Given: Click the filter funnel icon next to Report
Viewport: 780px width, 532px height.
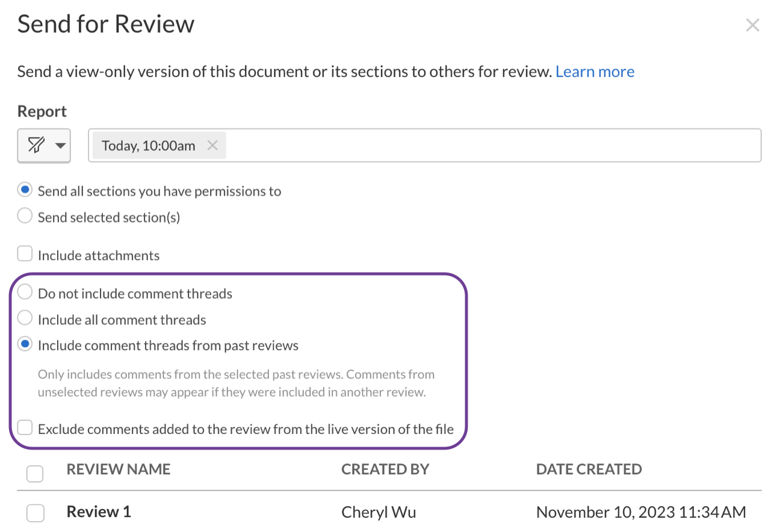Looking at the screenshot, I should click(37, 145).
